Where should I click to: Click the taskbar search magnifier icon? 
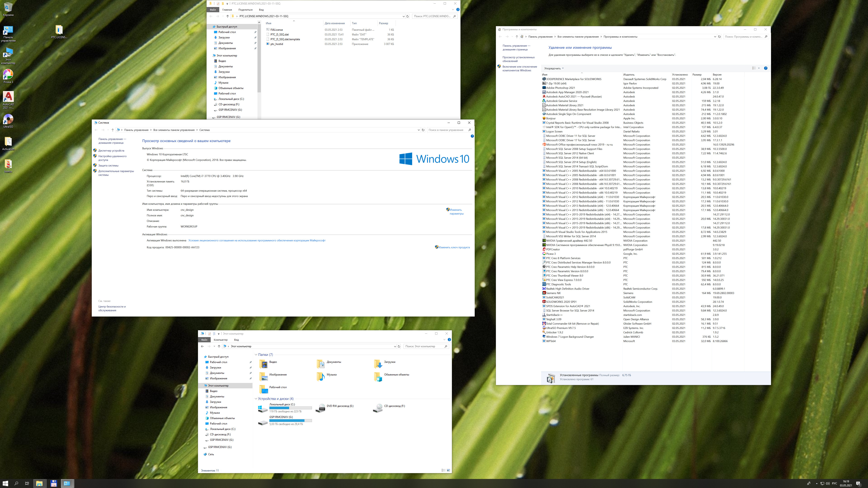[x=16, y=484]
